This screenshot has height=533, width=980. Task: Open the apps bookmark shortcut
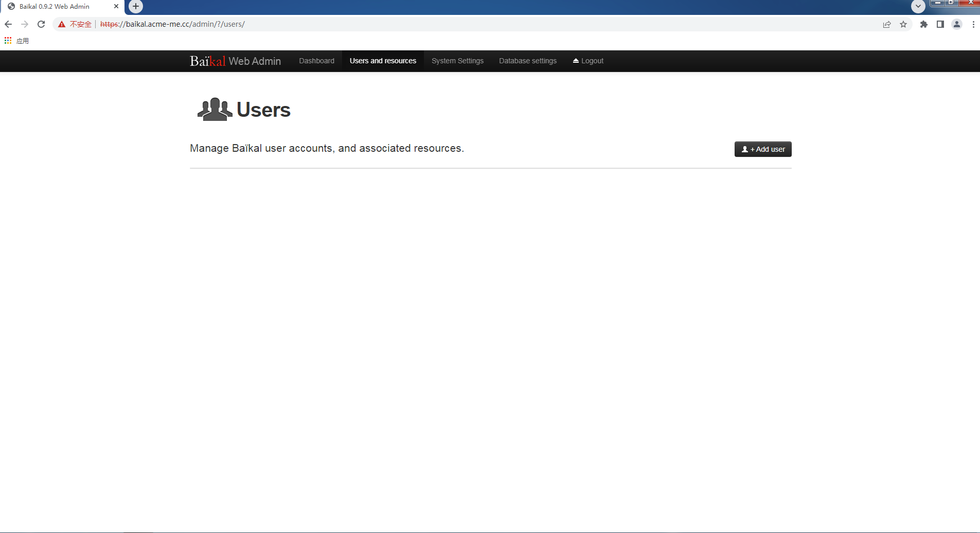tap(16, 41)
